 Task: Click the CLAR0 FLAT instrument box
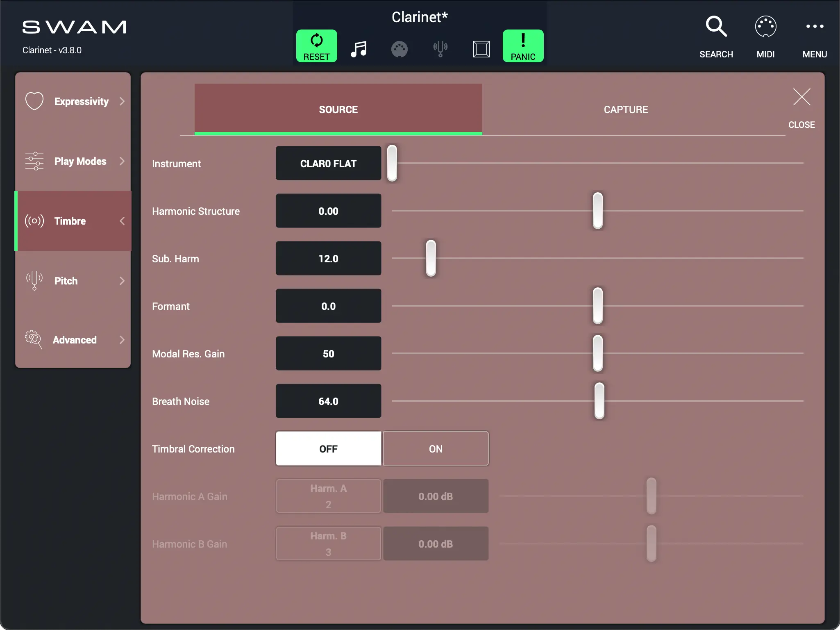[328, 164]
